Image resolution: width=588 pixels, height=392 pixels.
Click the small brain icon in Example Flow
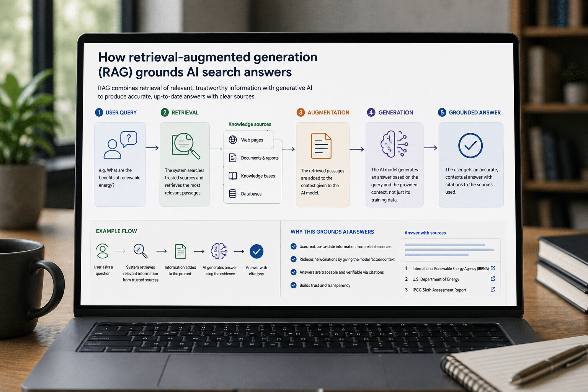tap(219, 251)
